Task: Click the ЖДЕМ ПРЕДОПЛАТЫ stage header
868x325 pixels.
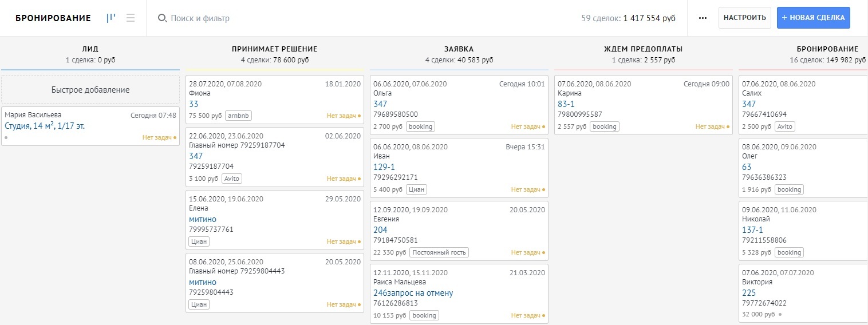Action: 643,49
